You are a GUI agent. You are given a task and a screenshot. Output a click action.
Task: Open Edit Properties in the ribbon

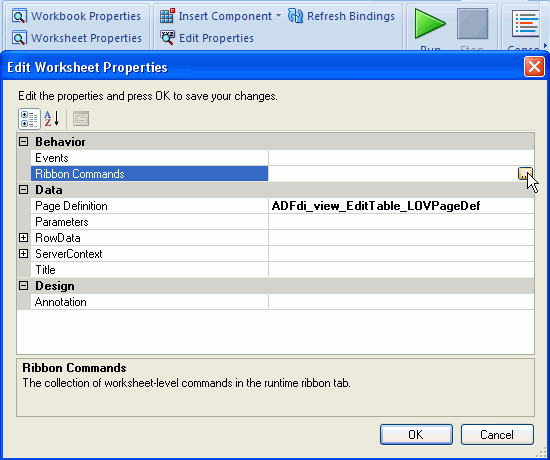click(x=207, y=38)
